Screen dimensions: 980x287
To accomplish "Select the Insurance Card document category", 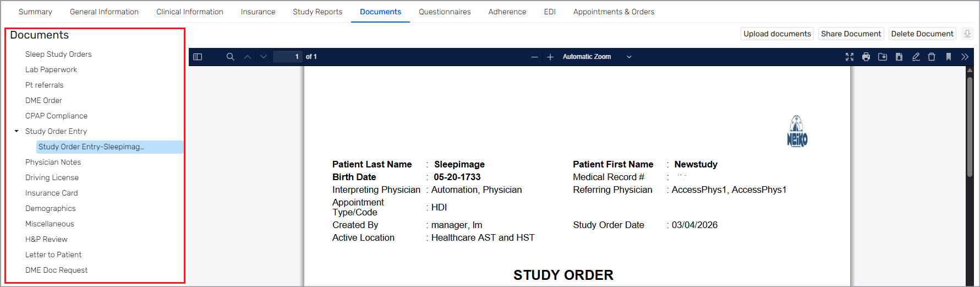I will point(52,193).
